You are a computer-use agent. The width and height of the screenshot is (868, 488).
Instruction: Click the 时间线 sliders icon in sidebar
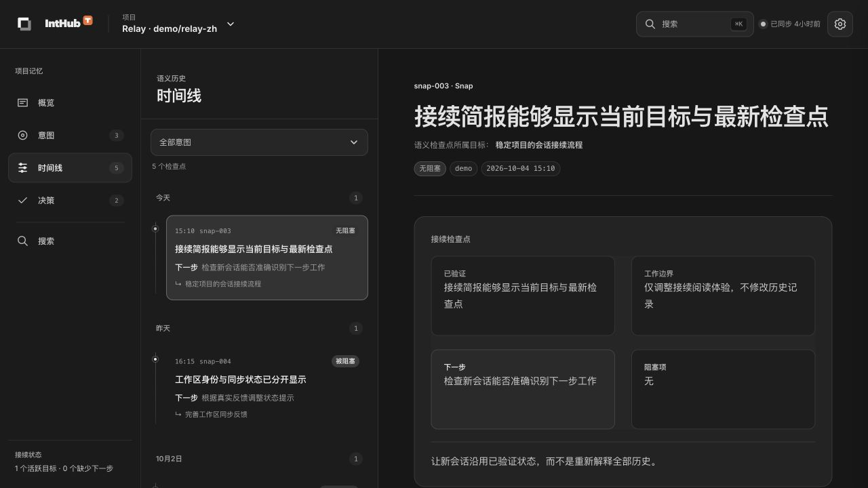(x=22, y=168)
